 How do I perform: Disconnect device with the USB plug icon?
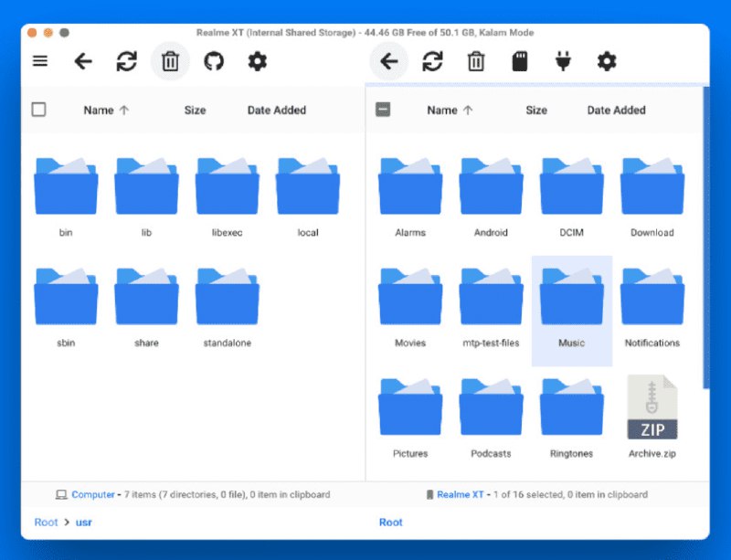(563, 61)
